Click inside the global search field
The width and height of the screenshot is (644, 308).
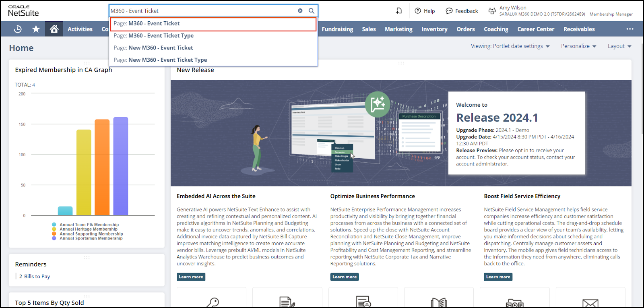coord(201,11)
